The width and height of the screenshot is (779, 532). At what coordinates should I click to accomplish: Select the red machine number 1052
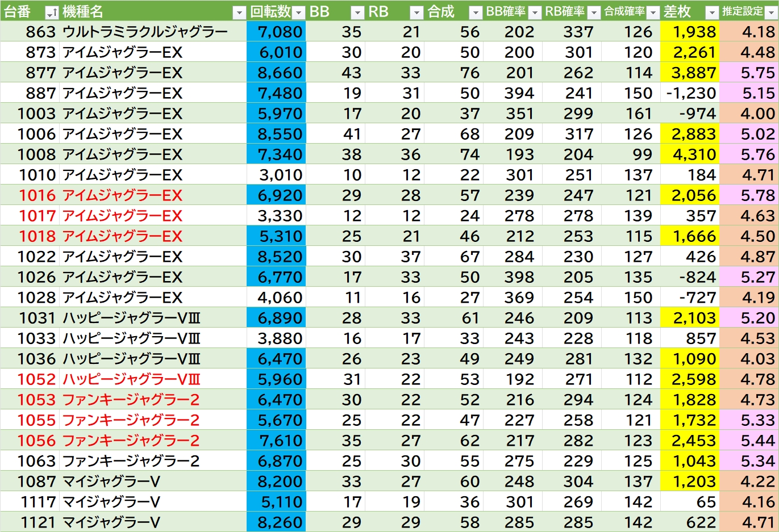click(x=30, y=379)
